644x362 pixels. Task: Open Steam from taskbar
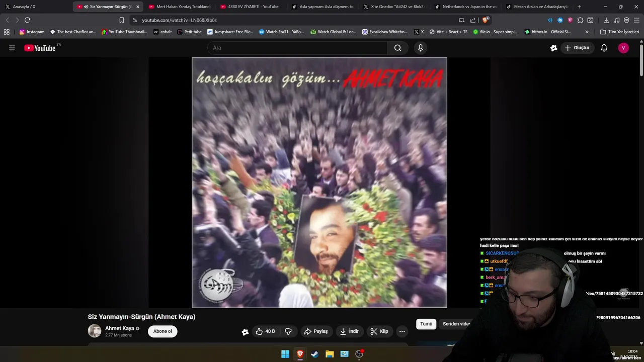[314, 354]
